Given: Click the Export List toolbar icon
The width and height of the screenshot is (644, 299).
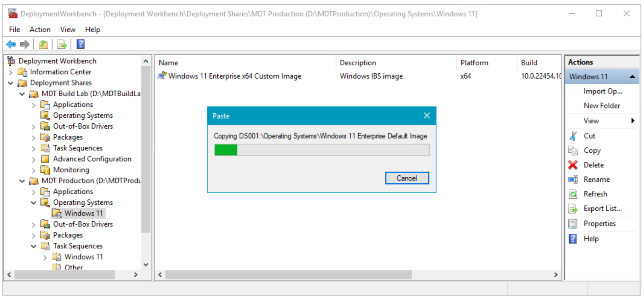Looking at the screenshot, I should 62,44.
